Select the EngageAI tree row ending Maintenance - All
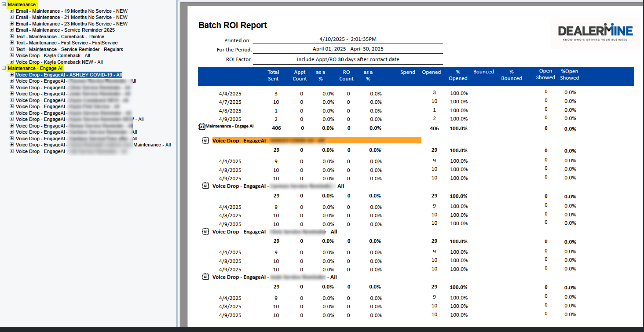The image size is (644, 332). point(93,145)
